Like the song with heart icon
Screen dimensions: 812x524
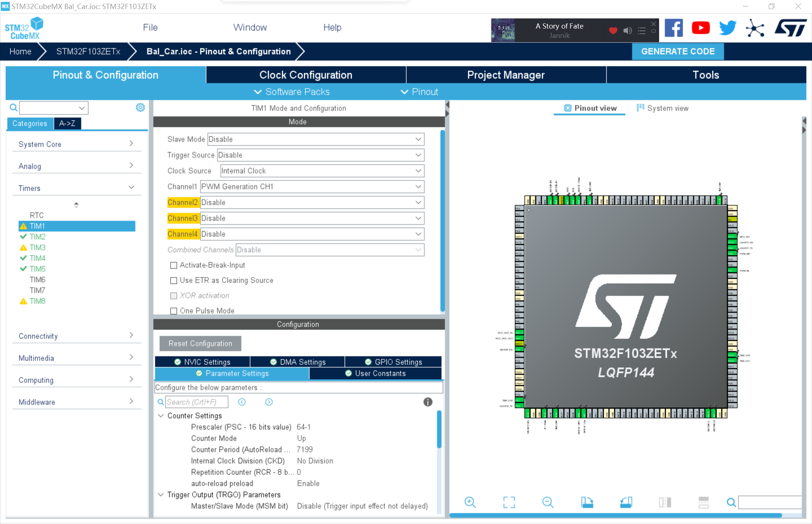coord(613,30)
